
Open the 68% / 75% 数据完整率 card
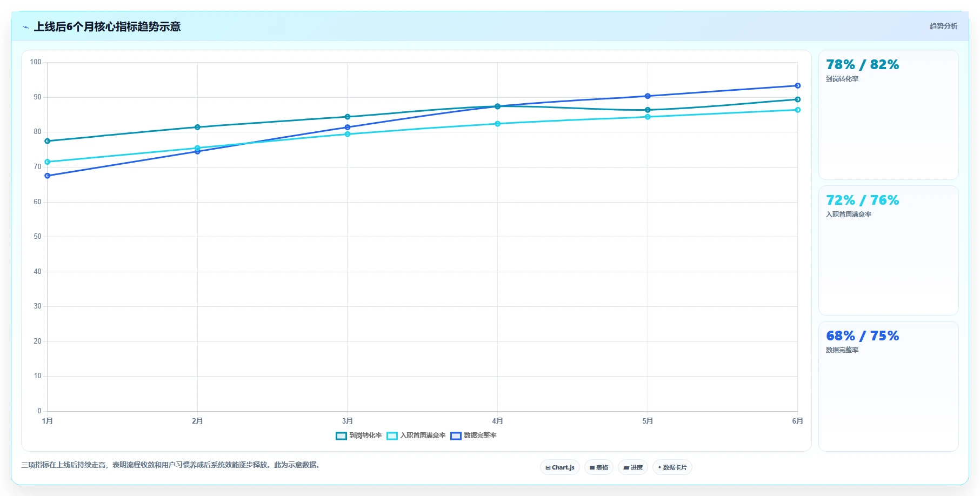888,386
